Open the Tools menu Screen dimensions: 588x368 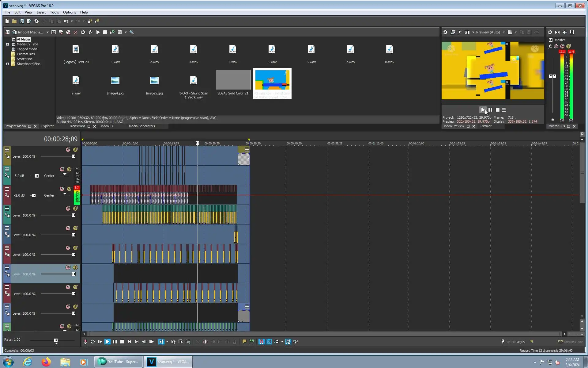click(54, 12)
